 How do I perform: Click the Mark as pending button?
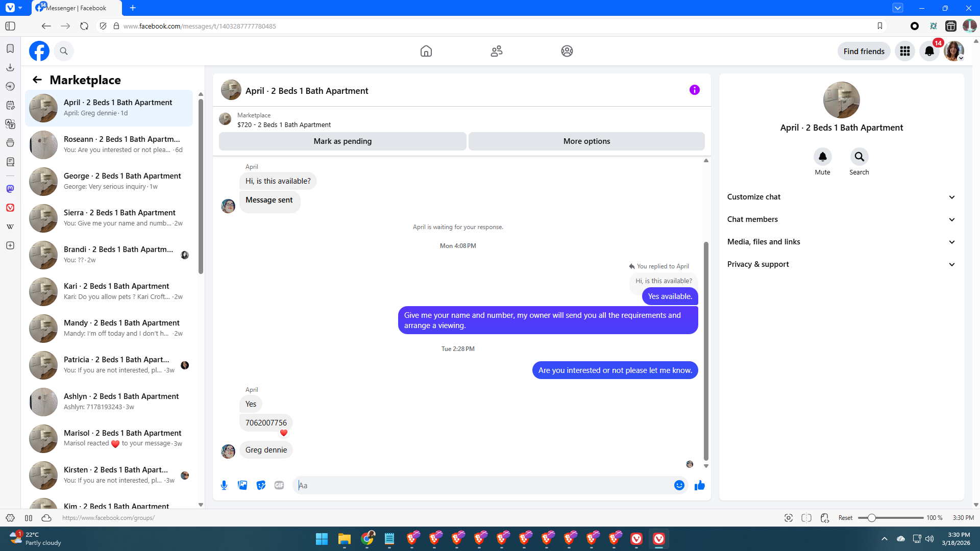click(x=342, y=141)
